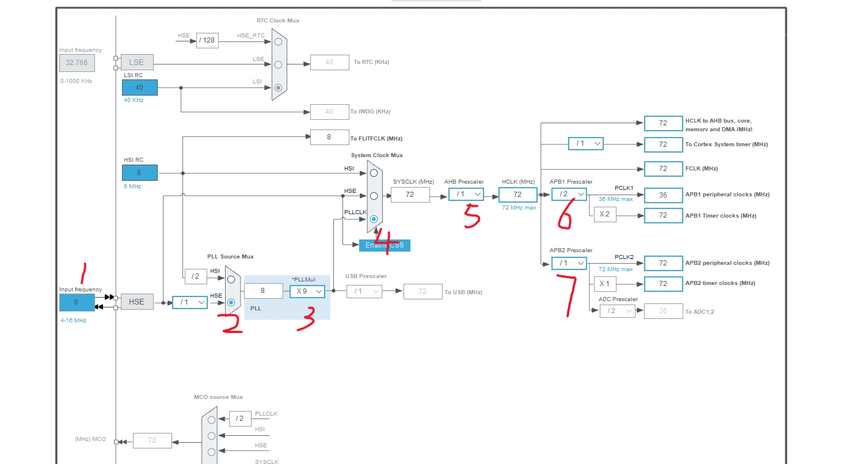The width and height of the screenshot is (868, 464).
Task: Click the '4-16 MHz' HSE range label
Action: pos(73,320)
